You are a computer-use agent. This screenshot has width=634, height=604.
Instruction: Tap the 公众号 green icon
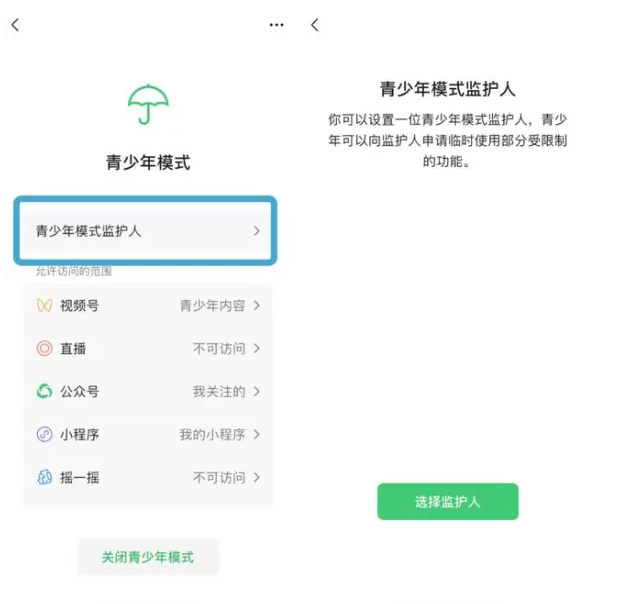(44, 391)
